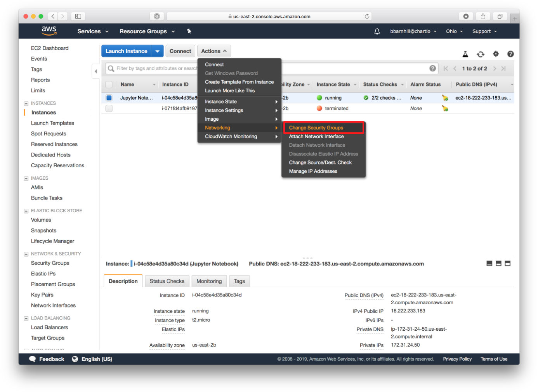Go to next page of results
Image resolution: width=538 pixels, height=392 pixels.
[495, 69]
